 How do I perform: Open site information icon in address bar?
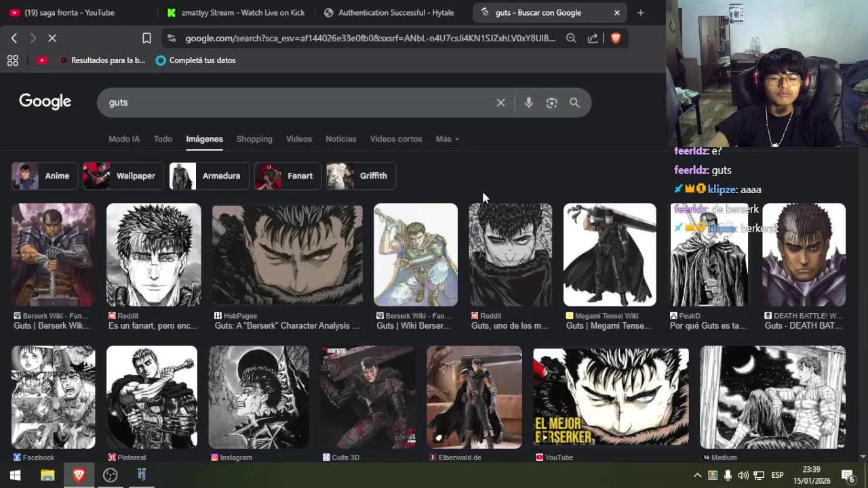[x=171, y=39]
